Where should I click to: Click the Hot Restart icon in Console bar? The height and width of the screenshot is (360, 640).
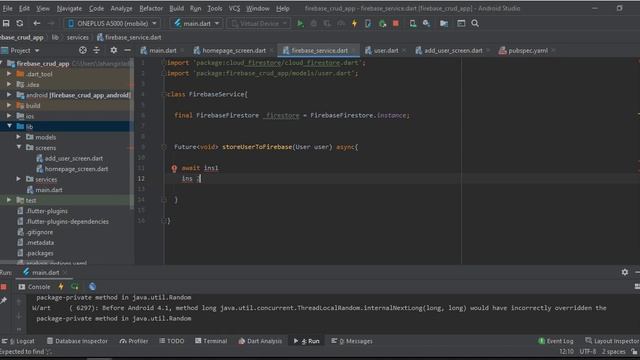coord(75,287)
